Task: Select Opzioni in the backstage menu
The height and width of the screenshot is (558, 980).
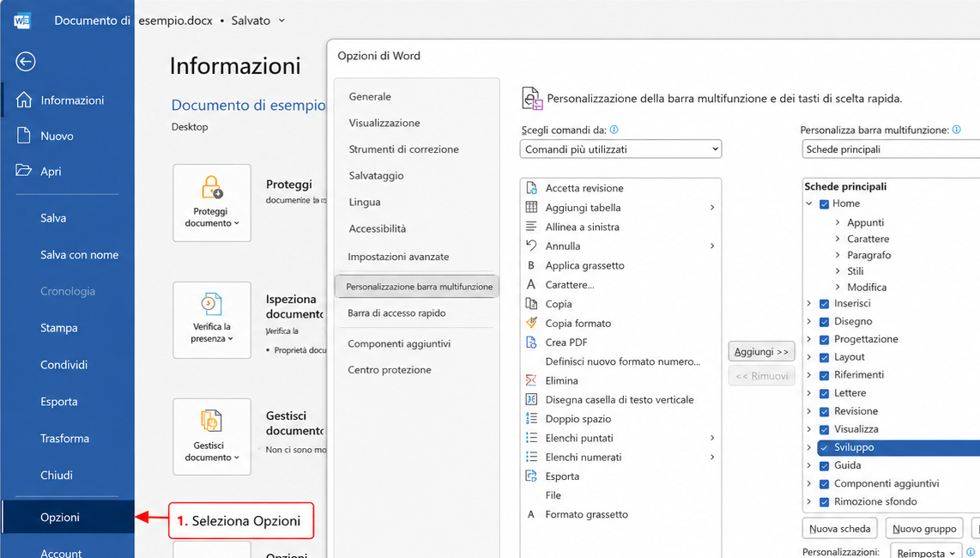Action: 68,517
